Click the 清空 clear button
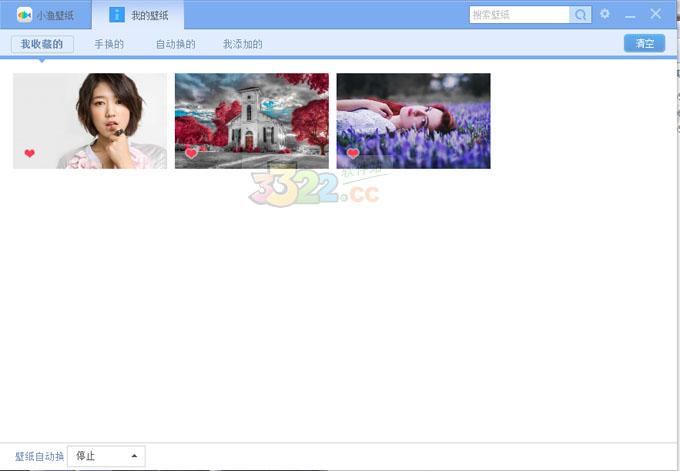 click(644, 43)
